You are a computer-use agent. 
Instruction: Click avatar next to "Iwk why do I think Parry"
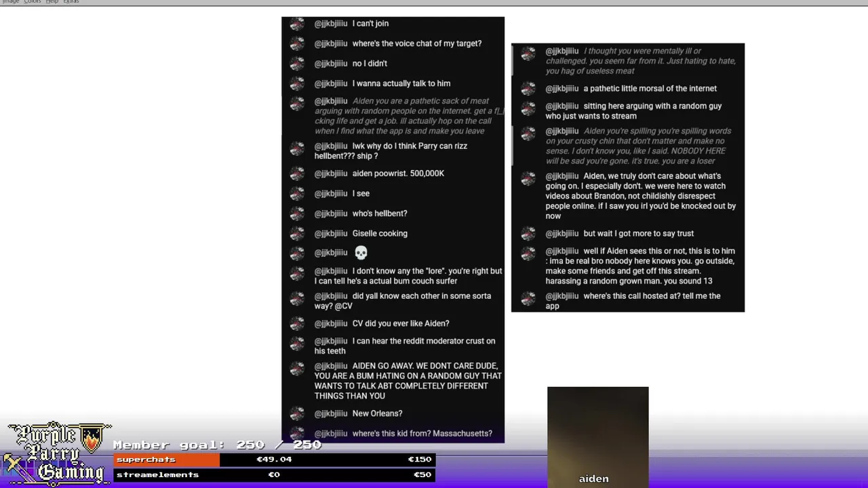click(297, 148)
